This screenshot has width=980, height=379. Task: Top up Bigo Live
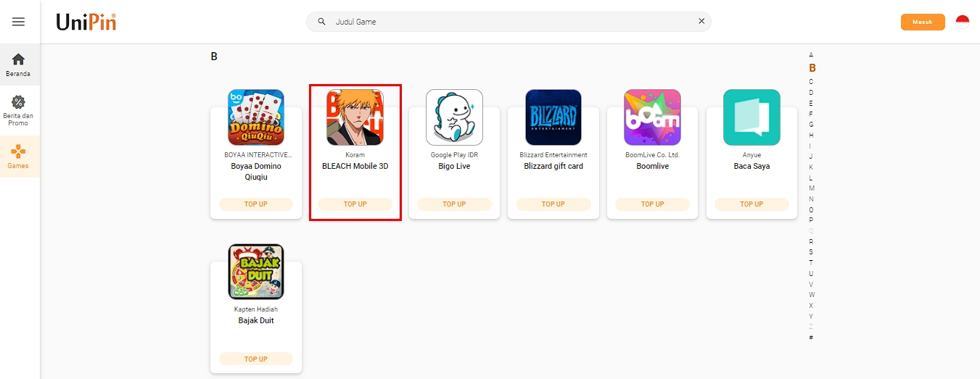pos(454,204)
